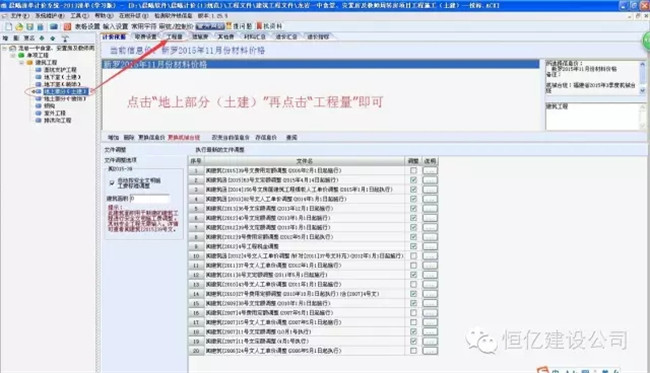Click the icon right of the tree's arrow icons
Screen dimensions: 650x373
(x=65, y=38)
